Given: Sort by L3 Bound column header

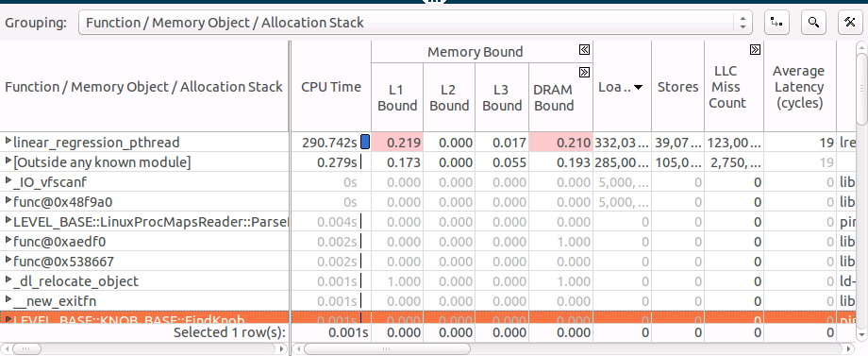Looking at the screenshot, I should 502,98.
